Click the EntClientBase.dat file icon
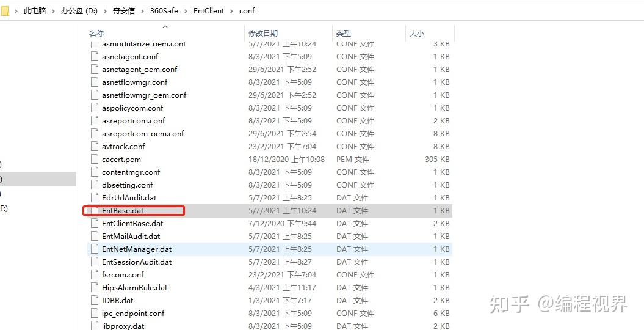 [95, 224]
